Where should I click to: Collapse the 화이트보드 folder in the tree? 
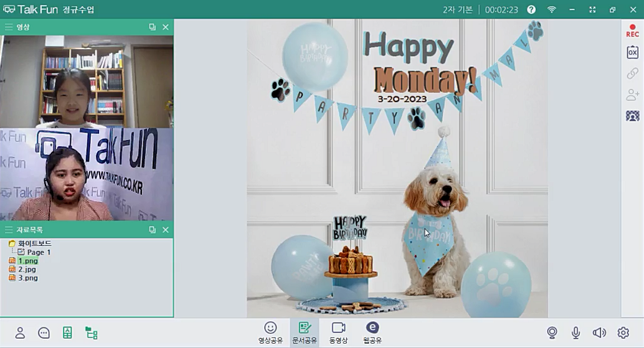pos(12,243)
